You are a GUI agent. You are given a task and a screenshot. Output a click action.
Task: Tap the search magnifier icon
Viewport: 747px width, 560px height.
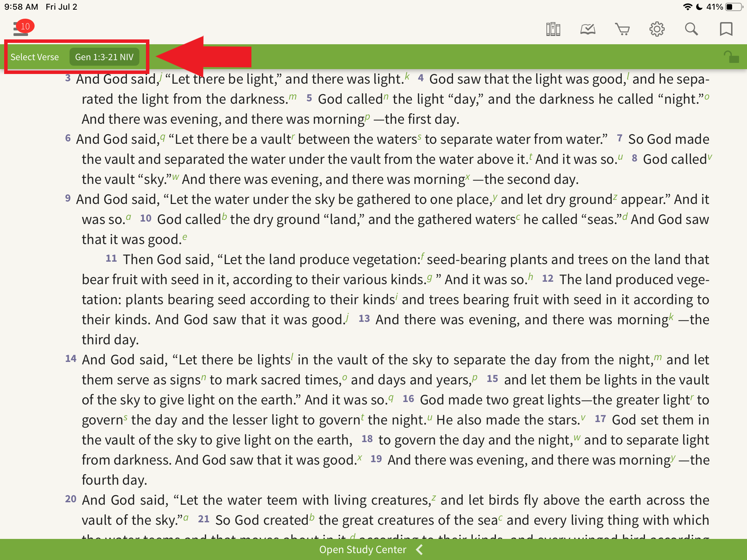pos(691,29)
